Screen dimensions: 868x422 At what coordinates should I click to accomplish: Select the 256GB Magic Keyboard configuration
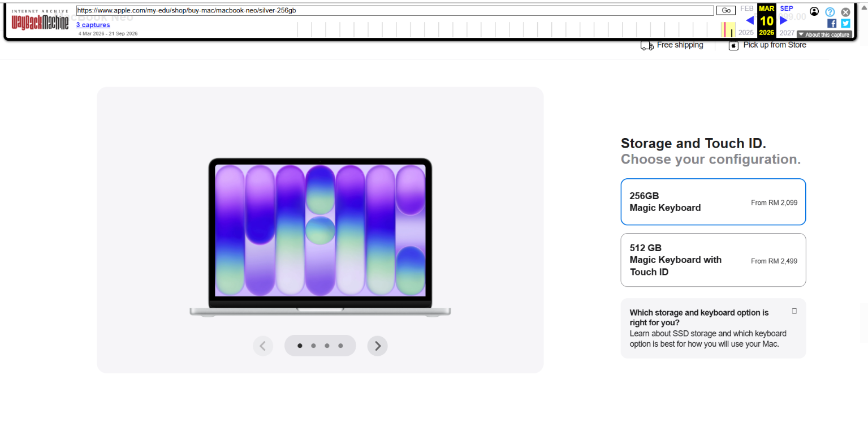(x=713, y=202)
